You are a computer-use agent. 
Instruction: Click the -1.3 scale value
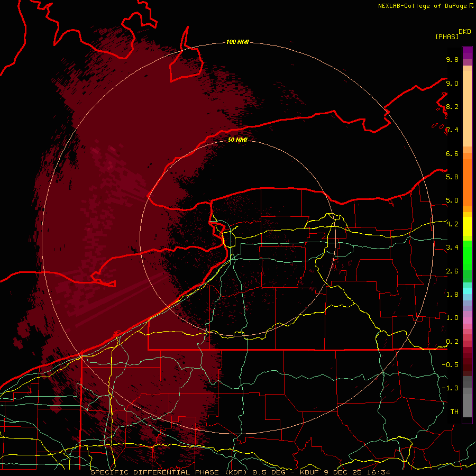click(450, 388)
